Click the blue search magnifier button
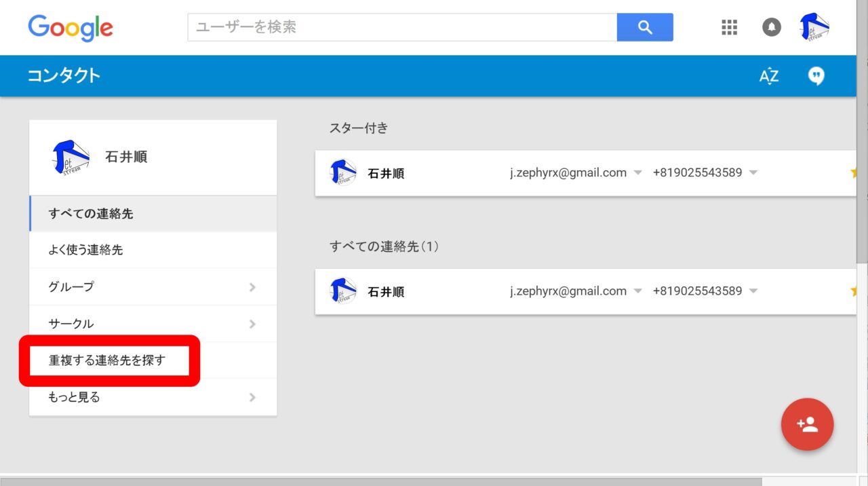Screen dimensions: 868x486 click(x=644, y=27)
